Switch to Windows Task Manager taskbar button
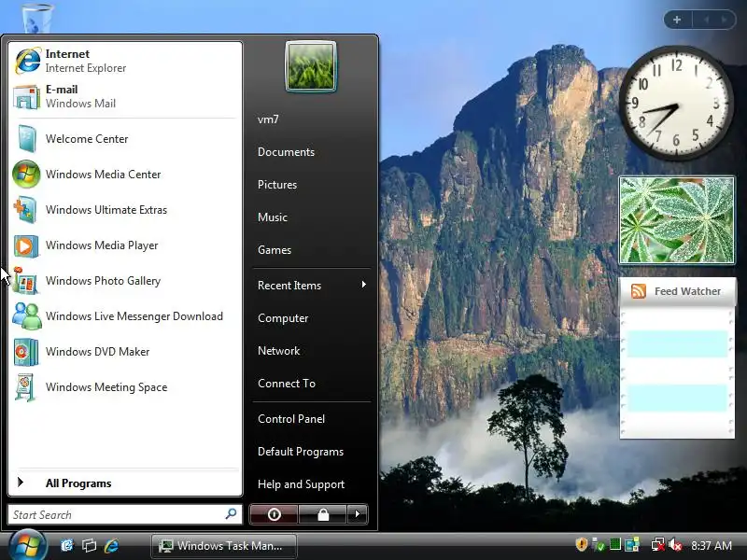747x560 pixels. [224, 546]
